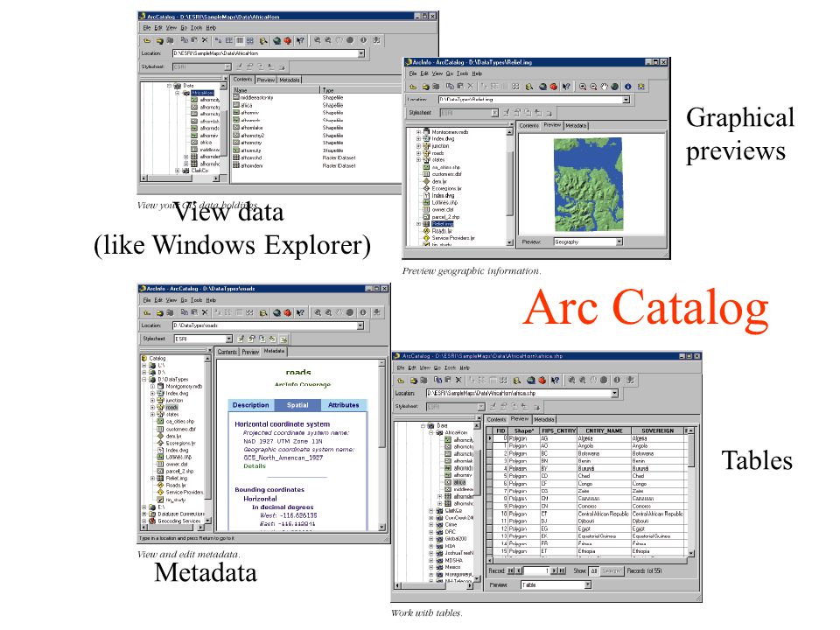Expand the junction node in roads window tree
The height and width of the screenshot is (630, 840).
tap(152, 400)
